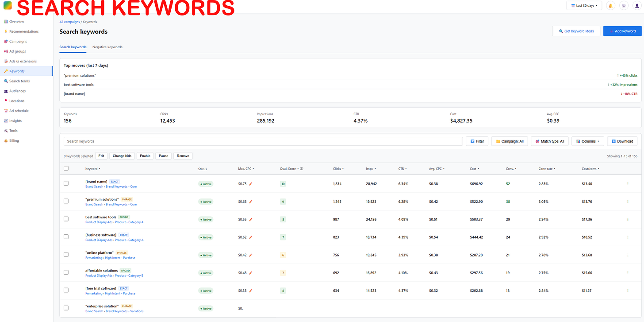Edit the $0.68 bid with its pencil icon
The height and width of the screenshot is (322, 644).
[251, 202]
